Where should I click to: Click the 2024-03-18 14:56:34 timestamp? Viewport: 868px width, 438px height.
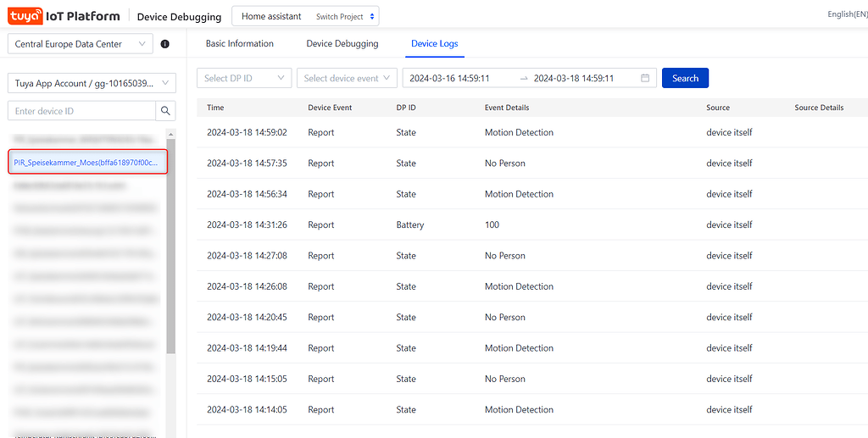click(247, 194)
